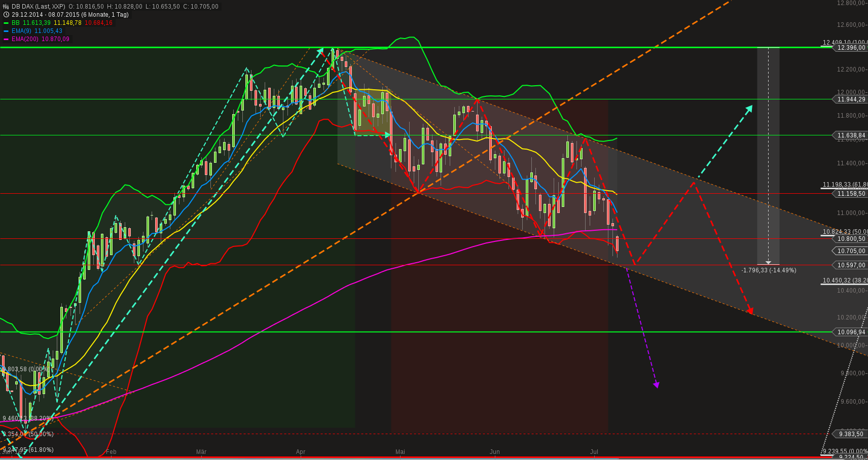The height and width of the screenshot is (460, 868).
Task: Click the 10.824,33 Fibonacci 50.0 label
Action: [845, 232]
